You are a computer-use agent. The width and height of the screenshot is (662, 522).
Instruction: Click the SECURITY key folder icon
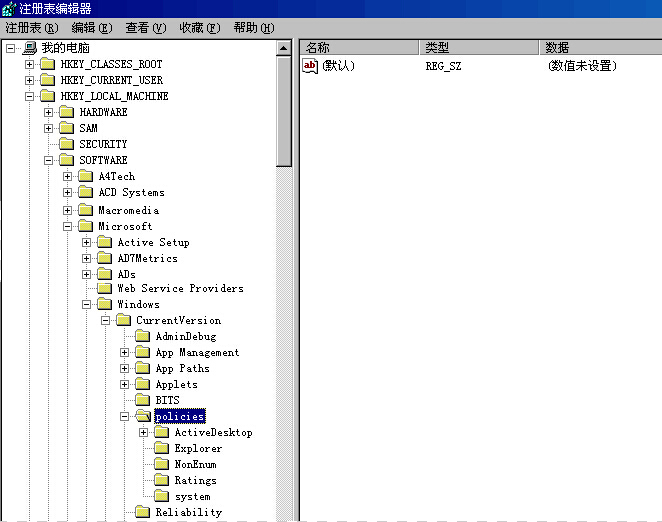click(67, 144)
